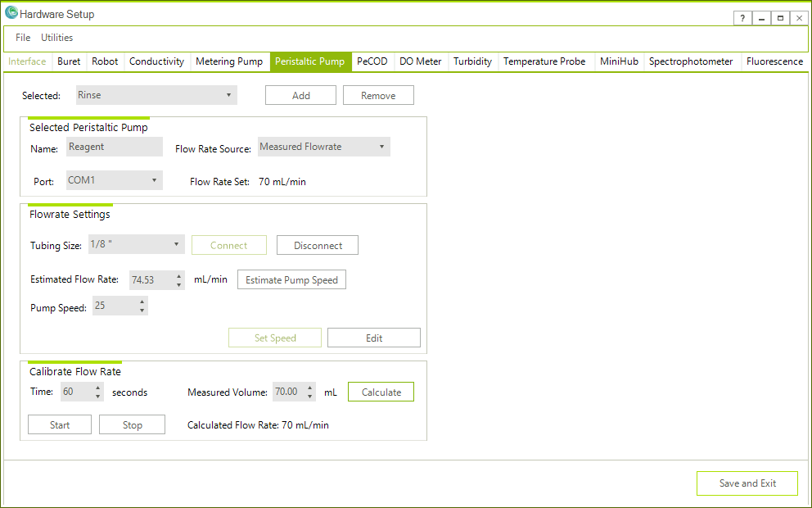
Task: Decrease Estimated Flow Rate with down arrow
Action: click(179, 285)
